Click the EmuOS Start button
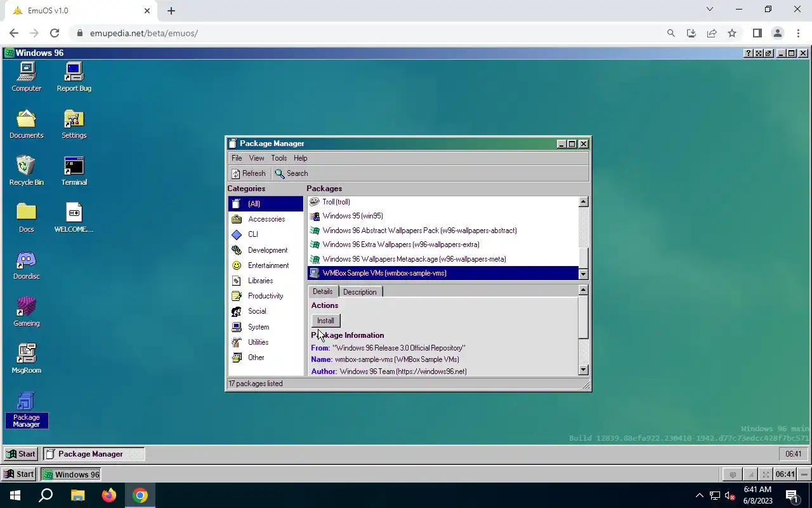 pos(19,474)
